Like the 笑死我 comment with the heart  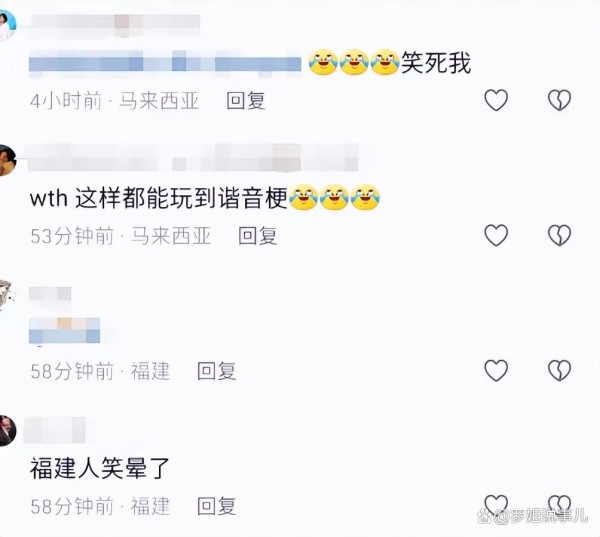[496, 100]
